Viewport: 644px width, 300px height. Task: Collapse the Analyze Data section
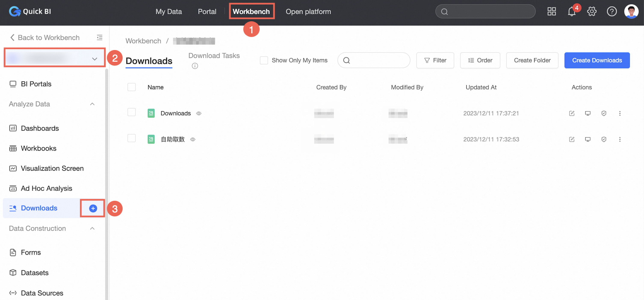(92, 104)
